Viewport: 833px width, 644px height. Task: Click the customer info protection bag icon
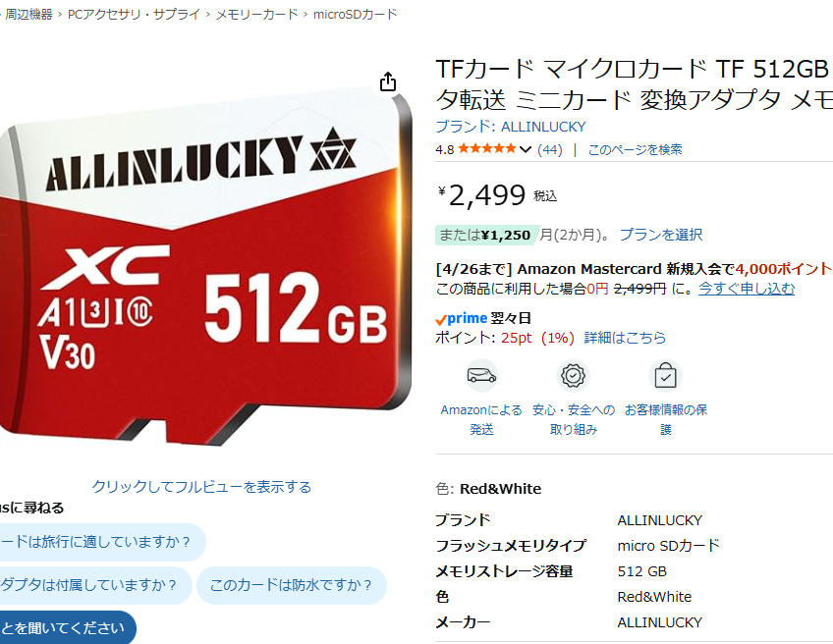click(665, 376)
